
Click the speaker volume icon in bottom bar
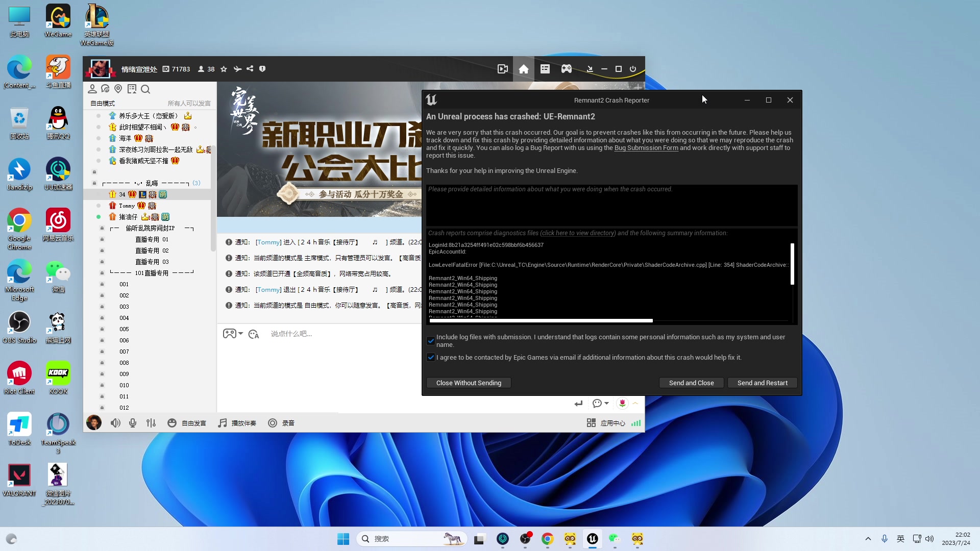(115, 423)
